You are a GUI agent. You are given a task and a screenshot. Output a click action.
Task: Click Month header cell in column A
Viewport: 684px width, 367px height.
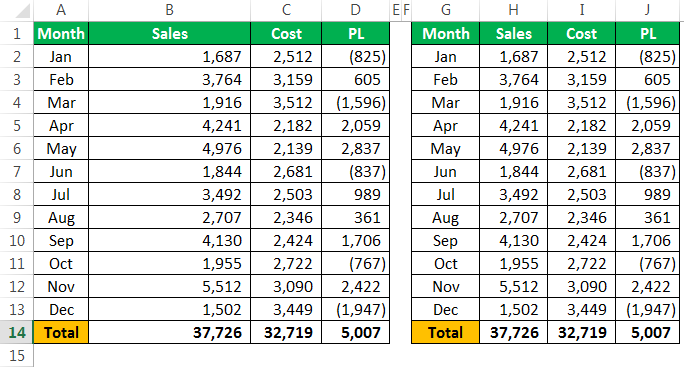pyautogui.click(x=61, y=33)
